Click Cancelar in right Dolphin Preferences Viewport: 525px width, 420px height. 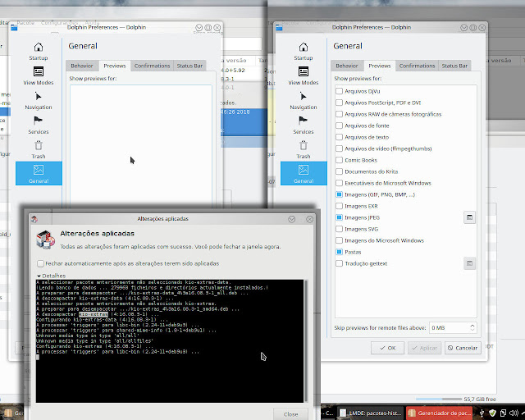pyautogui.click(x=463, y=348)
